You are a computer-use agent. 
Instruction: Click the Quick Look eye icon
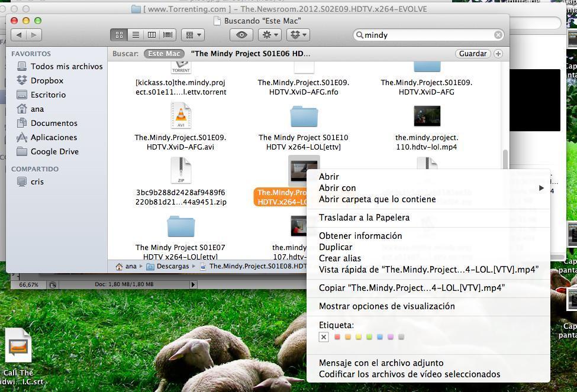click(241, 35)
